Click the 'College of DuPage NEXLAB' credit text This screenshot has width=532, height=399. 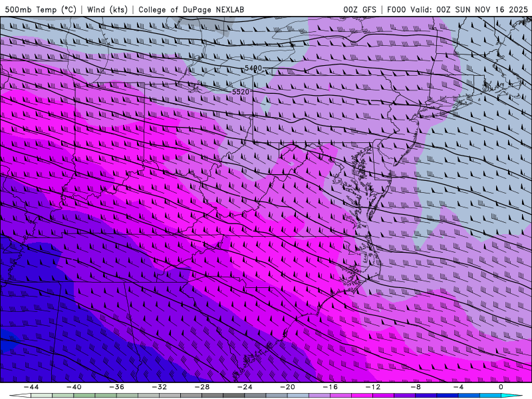click(x=191, y=9)
